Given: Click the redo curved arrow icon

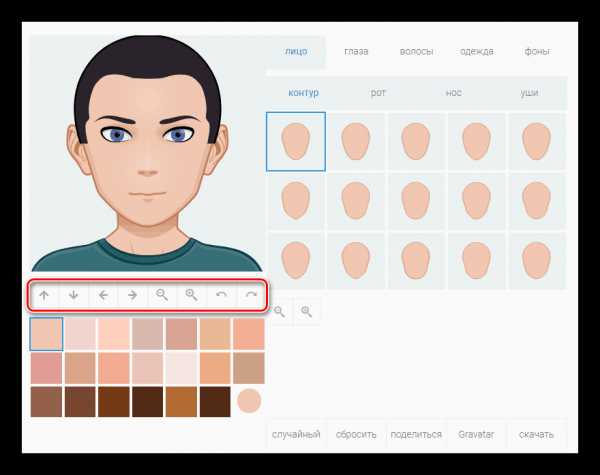Looking at the screenshot, I should [x=251, y=295].
